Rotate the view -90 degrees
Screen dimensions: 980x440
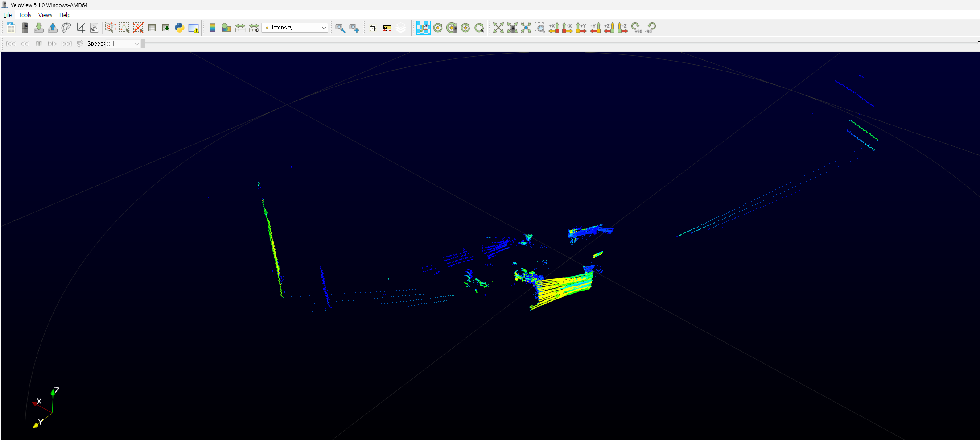tap(651, 28)
